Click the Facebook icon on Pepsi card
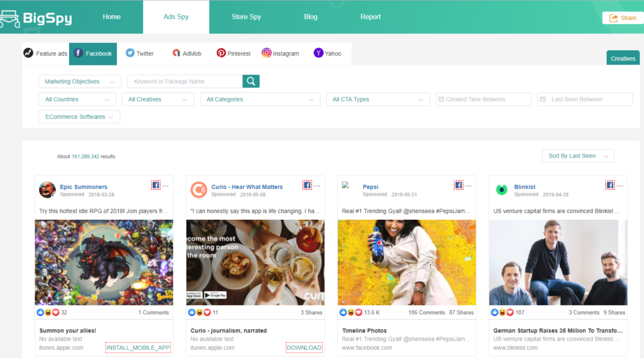The height and width of the screenshot is (358, 644). tap(458, 185)
